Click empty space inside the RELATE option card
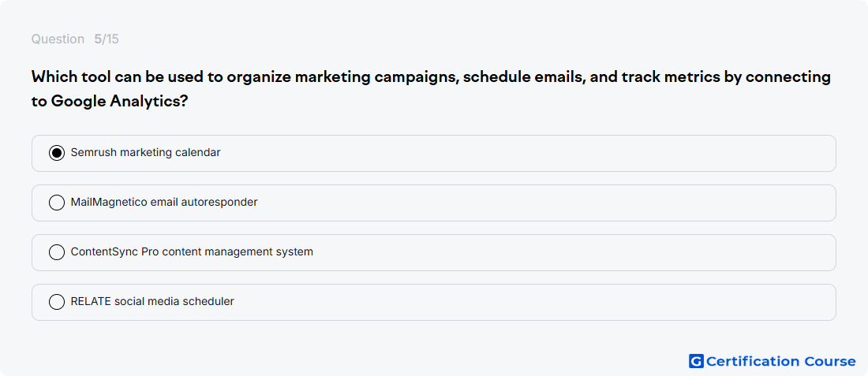868x376 pixels. coord(526,302)
